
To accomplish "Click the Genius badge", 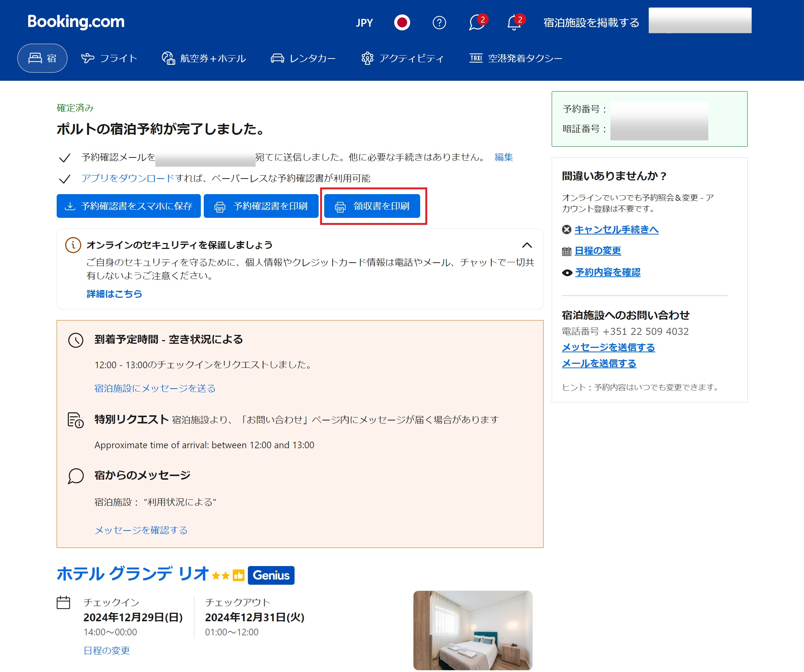I will point(271,575).
